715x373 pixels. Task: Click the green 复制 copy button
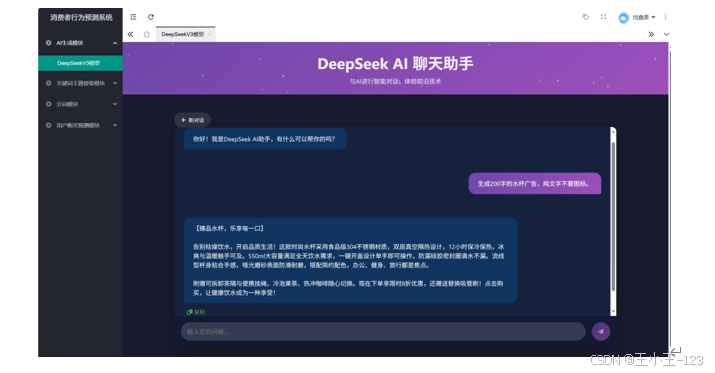pos(196,312)
